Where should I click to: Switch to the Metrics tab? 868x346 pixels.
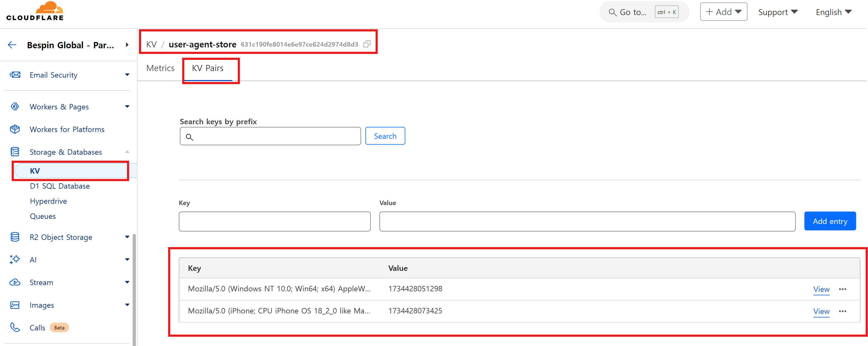point(160,68)
